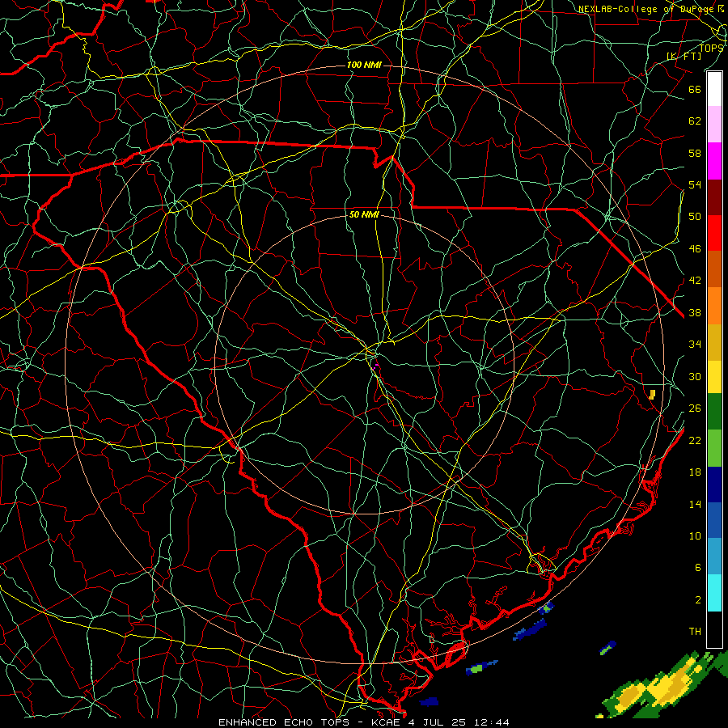Select the dark green legend swatch
The height and width of the screenshot is (728, 728).
point(714,412)
